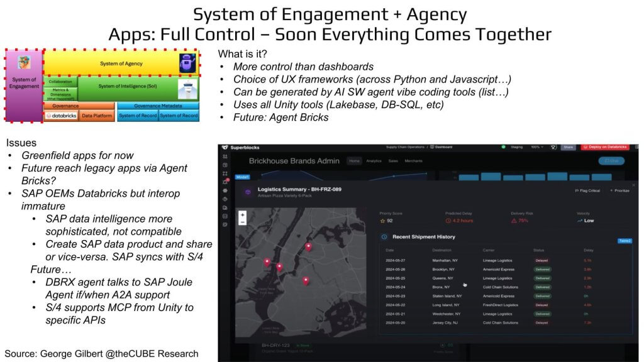644x362 pixels.
Task: Click the Supply Chain Operations breadcrumb
Action: pos(405,147)
